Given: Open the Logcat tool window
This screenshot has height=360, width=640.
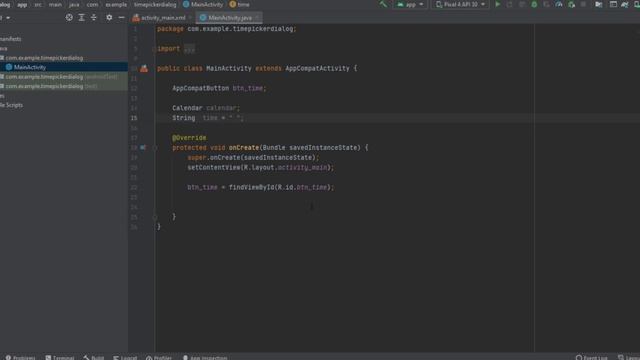Looking at the screenshot, I should click(125, 357).
